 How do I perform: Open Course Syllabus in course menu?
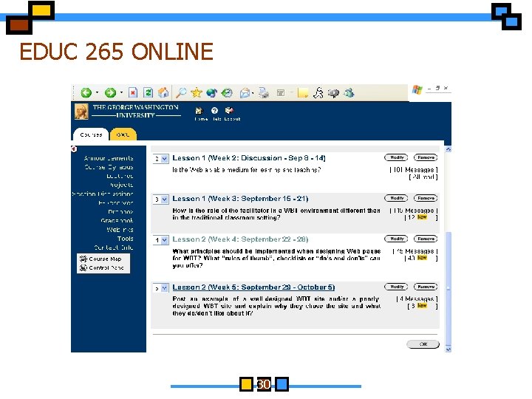coord(109,167)
